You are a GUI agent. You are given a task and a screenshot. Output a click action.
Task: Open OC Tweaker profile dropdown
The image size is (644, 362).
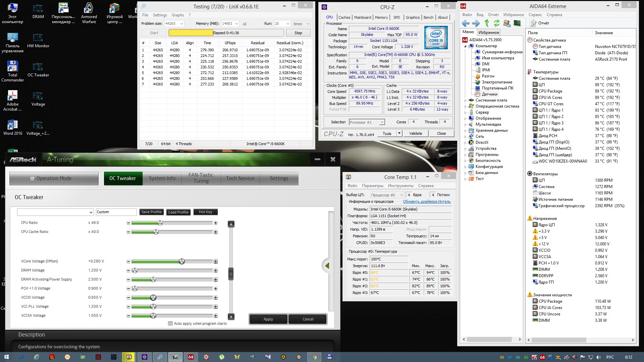click(x=91, y=212)
